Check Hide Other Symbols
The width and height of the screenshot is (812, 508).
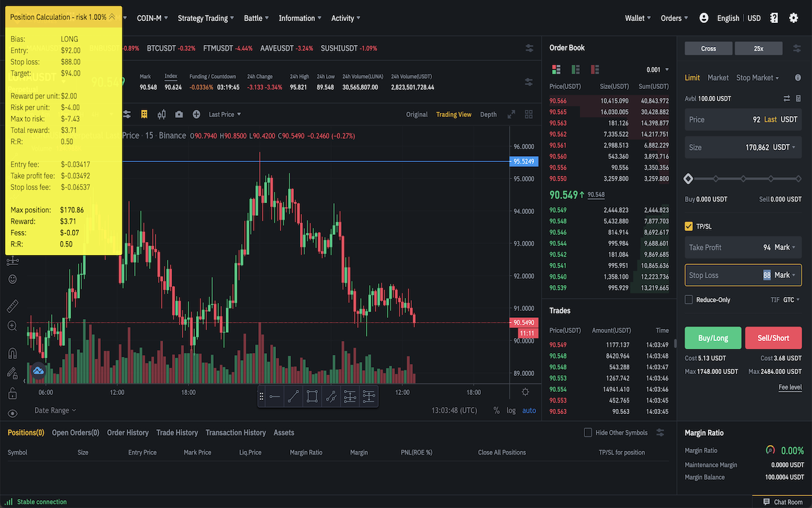pyautogui.click(x=587, y=432)
